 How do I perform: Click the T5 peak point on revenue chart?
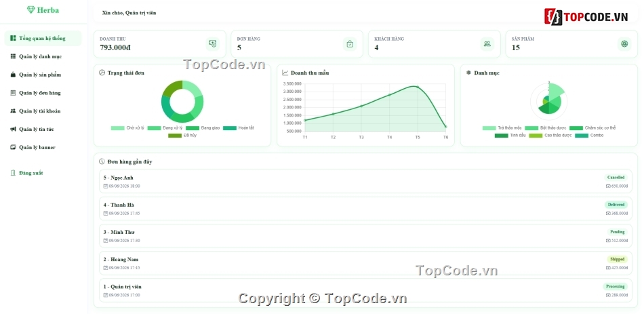[418, 87]
